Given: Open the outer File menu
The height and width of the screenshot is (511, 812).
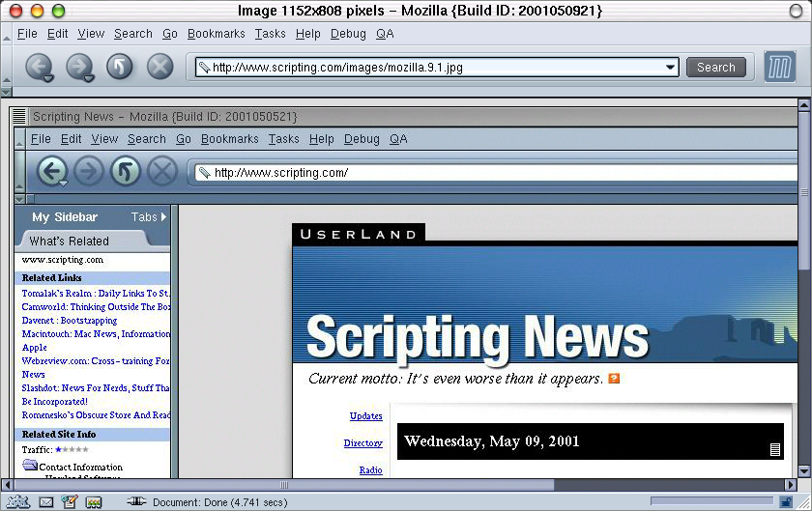Looking at the screenshot, I should [27, 34].
